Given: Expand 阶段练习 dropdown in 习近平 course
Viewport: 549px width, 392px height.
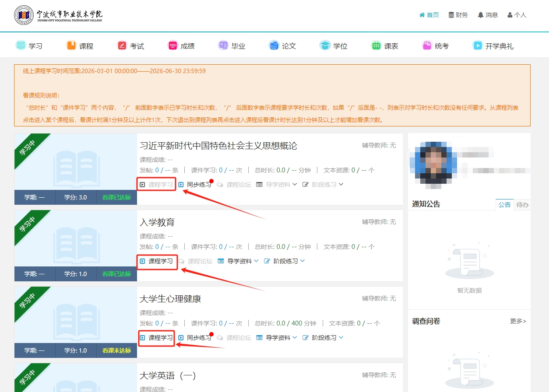Looking at the screenshot, I should [x=341, y=184].
